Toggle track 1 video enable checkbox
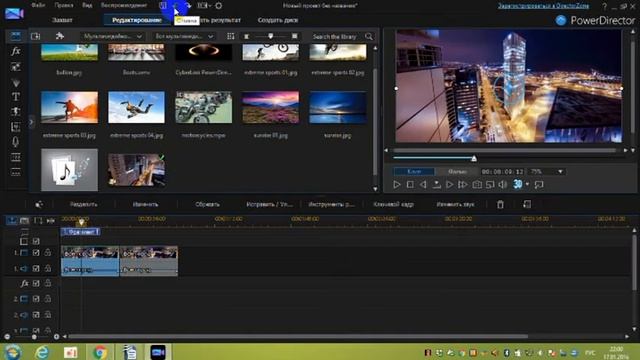The height and width of the screenshot is (360, 640). click(x=36, y=253)
